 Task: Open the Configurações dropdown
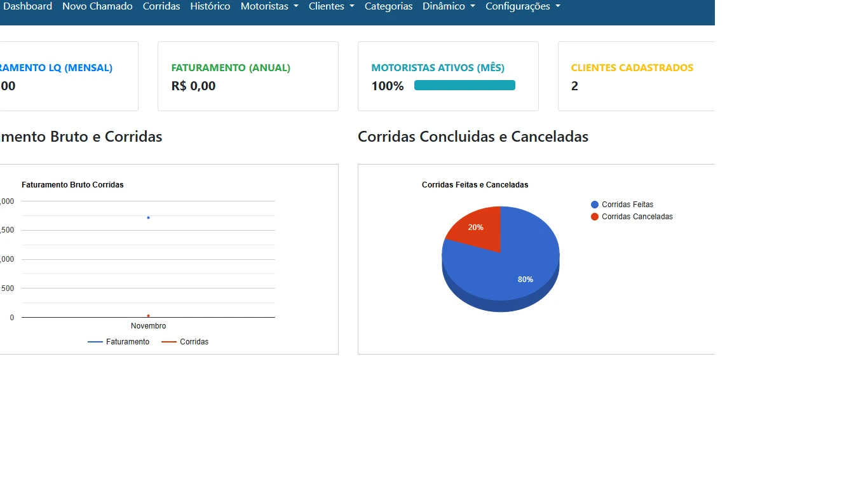(522, 6)
